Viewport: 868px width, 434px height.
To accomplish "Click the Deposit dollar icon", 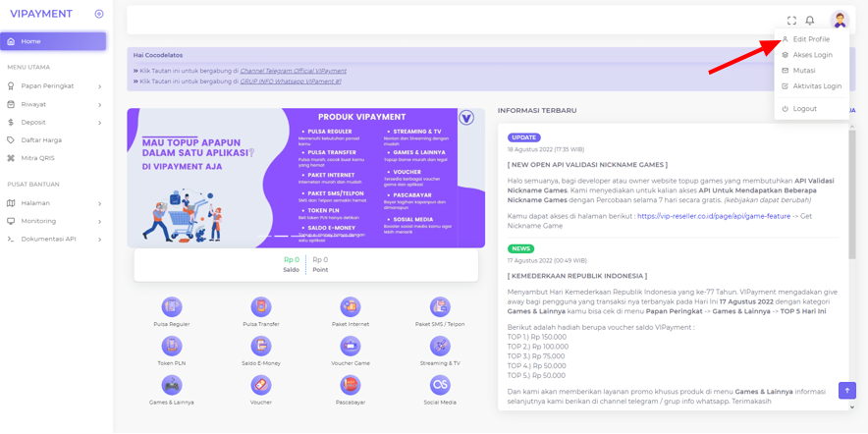I will pyautogui.click(x=11, y=123).
